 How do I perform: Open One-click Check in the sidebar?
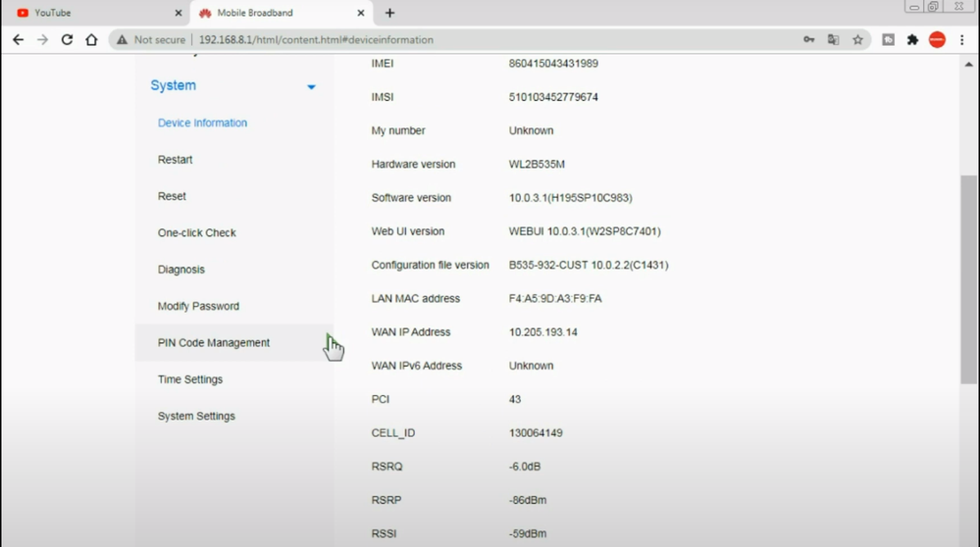pyautogui.click(x=197, y=233)
